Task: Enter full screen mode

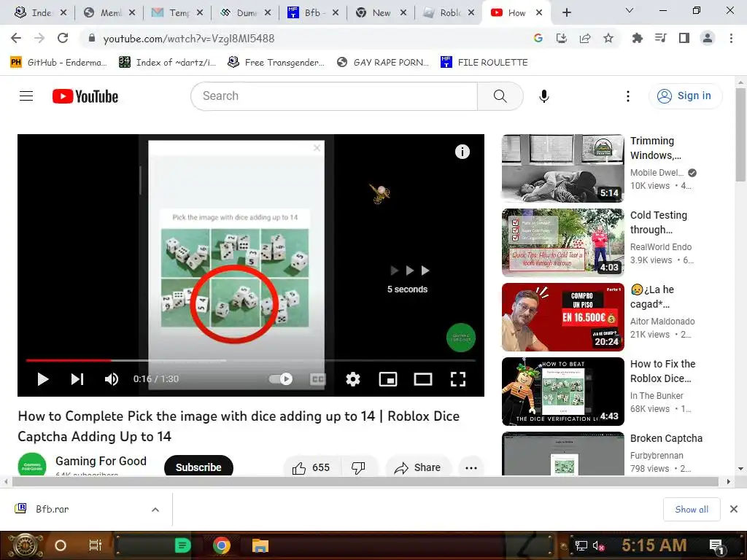Action: tap(458, 379)
